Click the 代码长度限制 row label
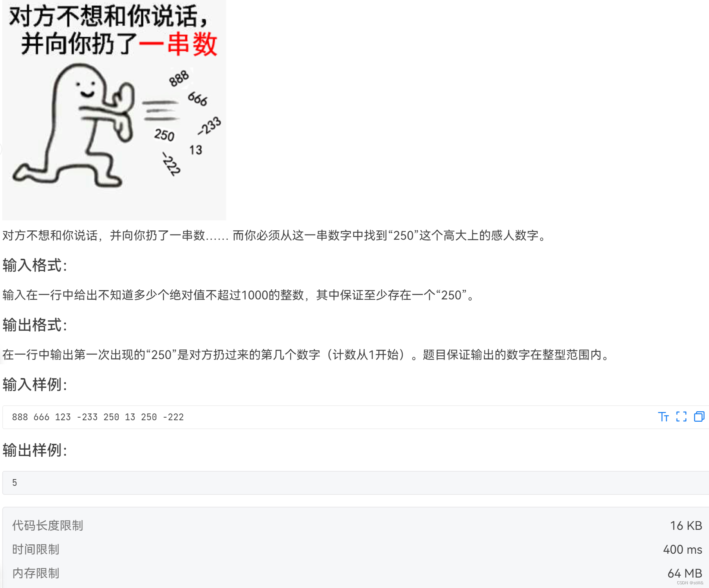 48,526
